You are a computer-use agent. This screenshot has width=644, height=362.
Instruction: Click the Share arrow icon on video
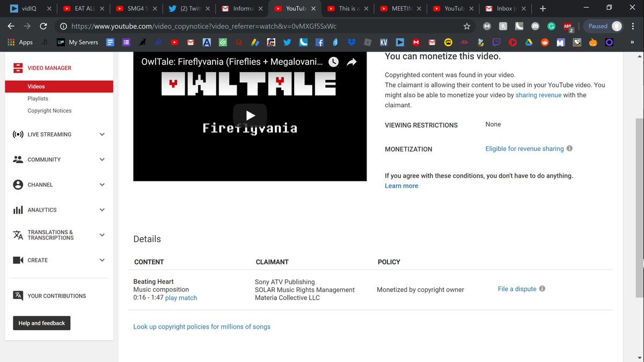(352, 62)
